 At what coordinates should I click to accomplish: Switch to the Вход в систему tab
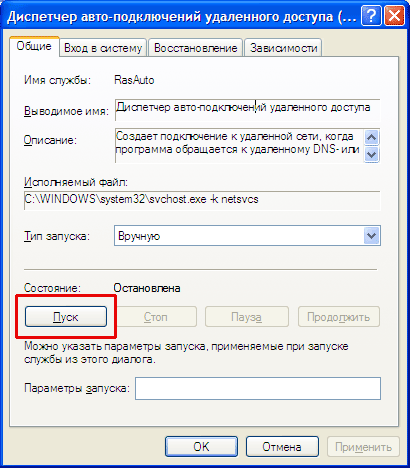click(103, 48)
